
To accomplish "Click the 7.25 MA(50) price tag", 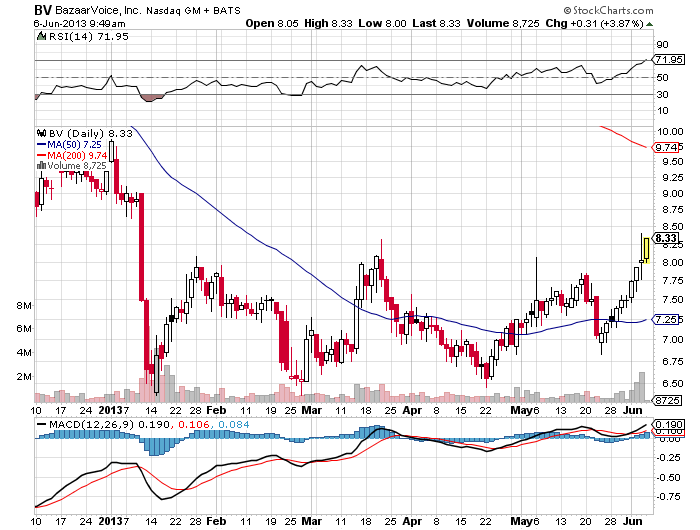I will tap(667, 320).
